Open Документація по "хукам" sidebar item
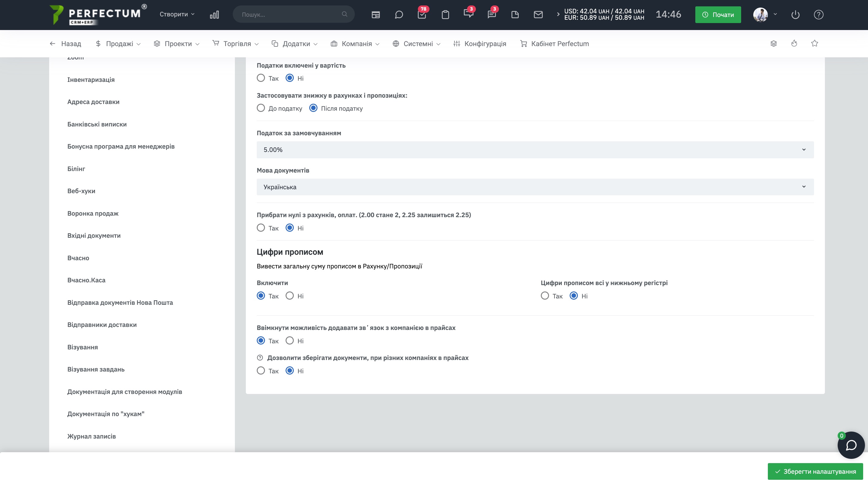Viewport: 868px width, 481px height. pos(106,414)
